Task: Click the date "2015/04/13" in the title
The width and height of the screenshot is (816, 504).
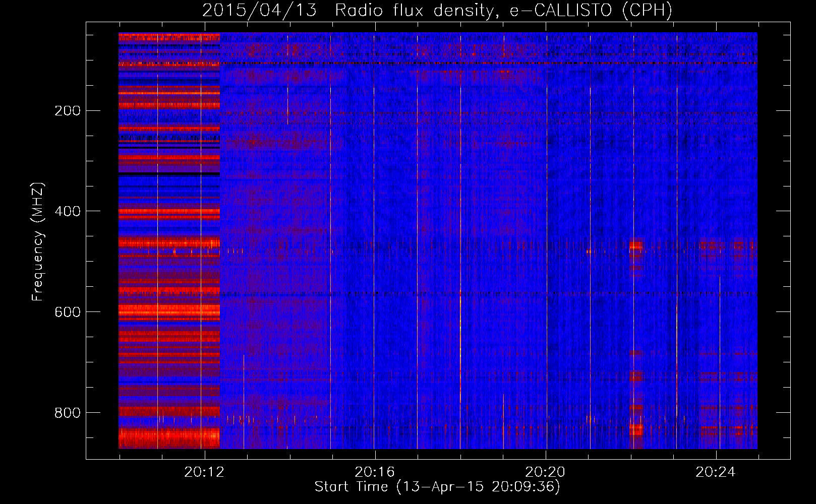Action: point(259,11)
